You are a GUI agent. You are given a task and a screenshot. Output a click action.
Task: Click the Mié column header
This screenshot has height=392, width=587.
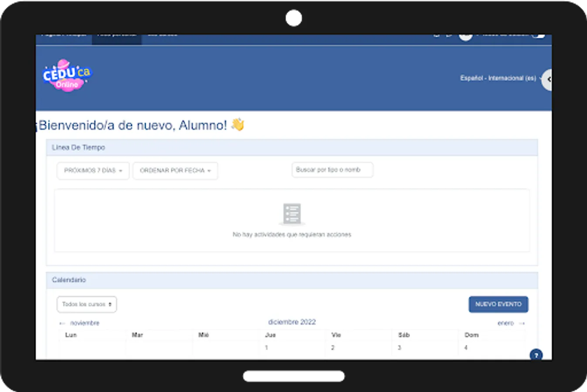(204, 335)
